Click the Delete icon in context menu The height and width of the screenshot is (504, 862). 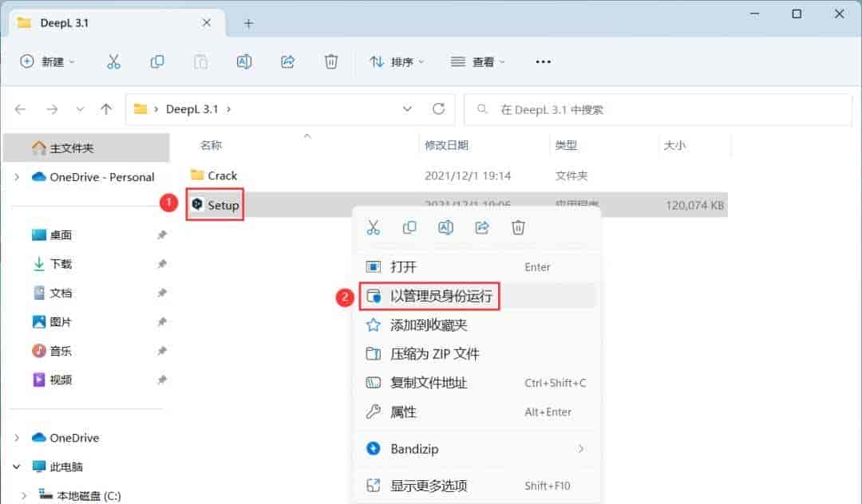click(x=519, y=227)
